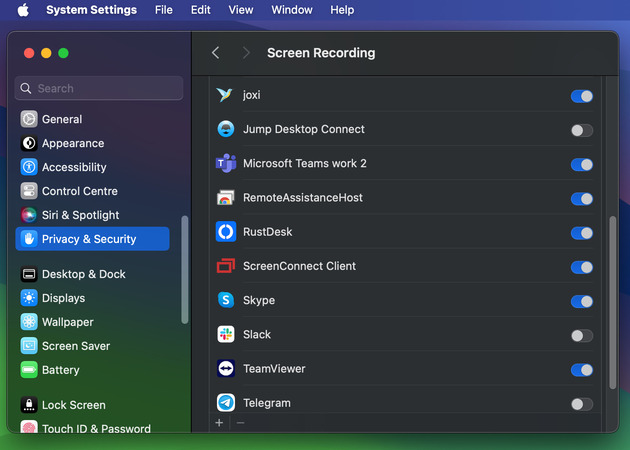Select the TeamViewer label
This screenshot has height=450, width=630.
click(x=274, y=368)
